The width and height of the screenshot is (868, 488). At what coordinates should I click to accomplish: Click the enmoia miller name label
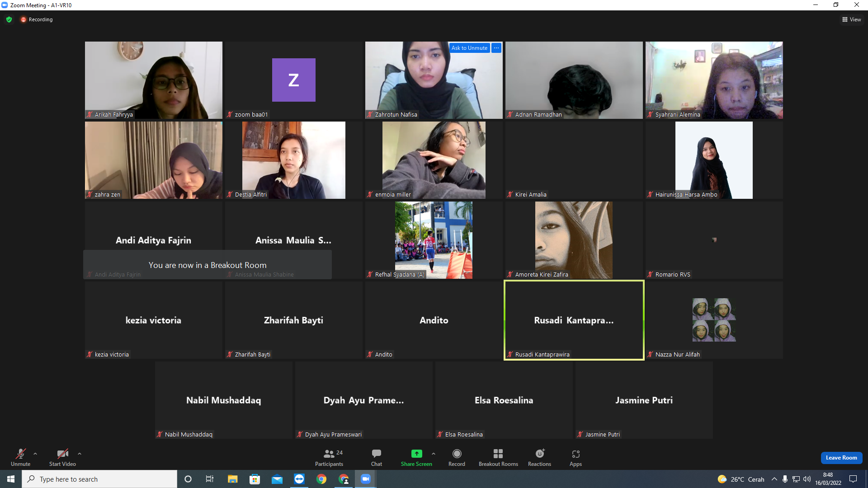pos(393,195)
